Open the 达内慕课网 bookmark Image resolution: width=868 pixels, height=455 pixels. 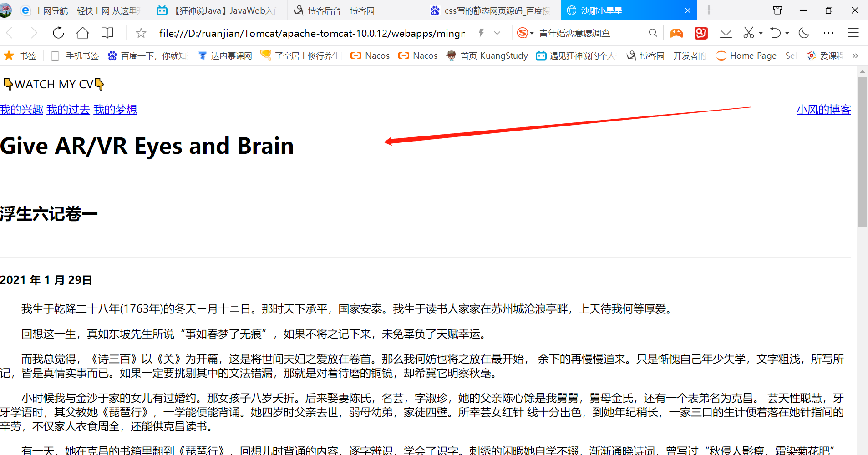(x=225, y=56)
